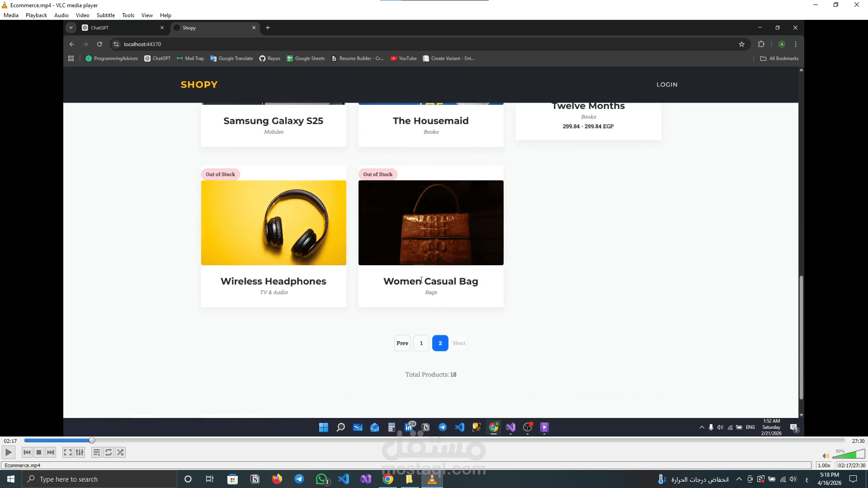
Task: Click the seek bar position handle
Action: click(92, 441)
